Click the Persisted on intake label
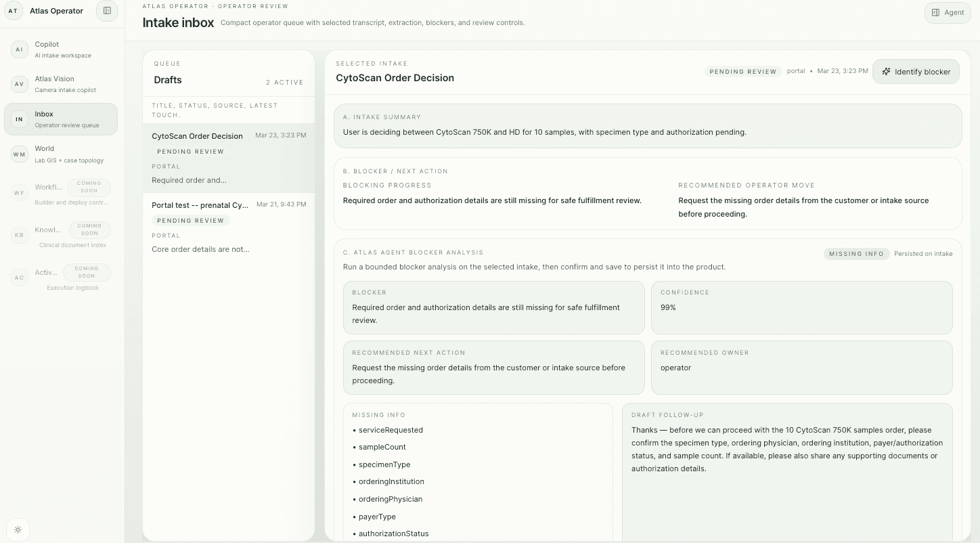Screen dimensions: 980x543 coord(923,254)
